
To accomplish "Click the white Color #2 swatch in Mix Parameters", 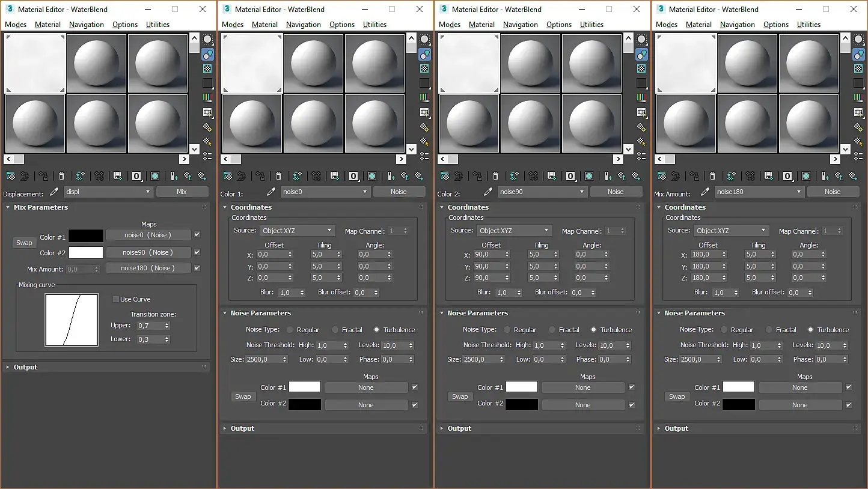I will (86, 253).
